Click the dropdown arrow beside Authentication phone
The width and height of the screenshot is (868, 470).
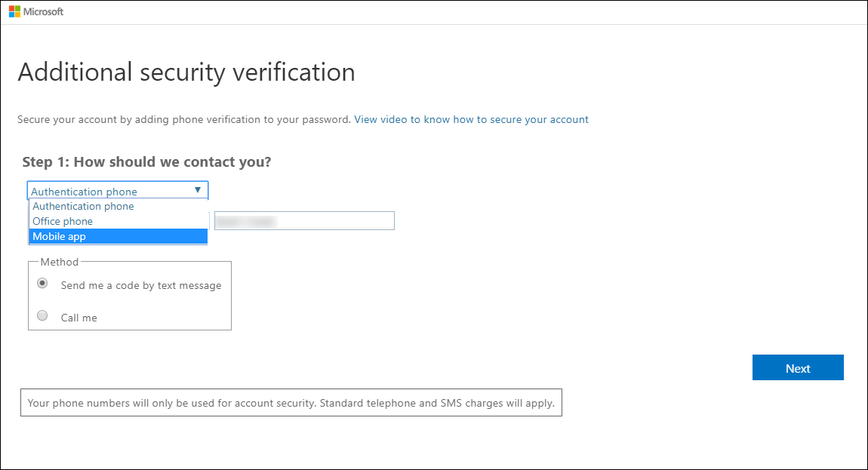pos(198,191)
